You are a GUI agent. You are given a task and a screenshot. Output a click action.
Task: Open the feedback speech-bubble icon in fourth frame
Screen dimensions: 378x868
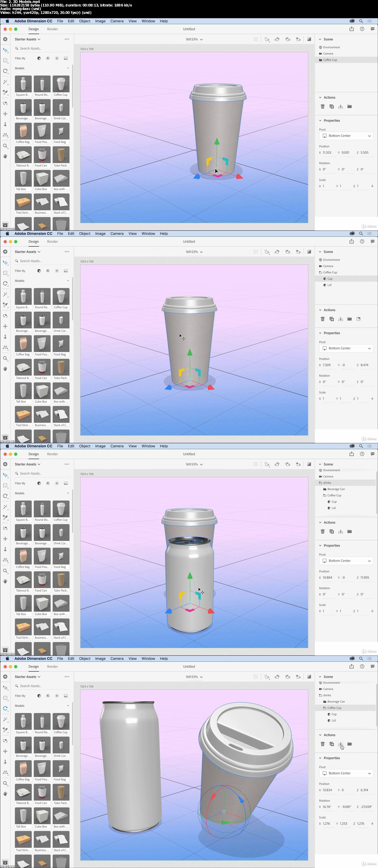(x=372, y=666)
